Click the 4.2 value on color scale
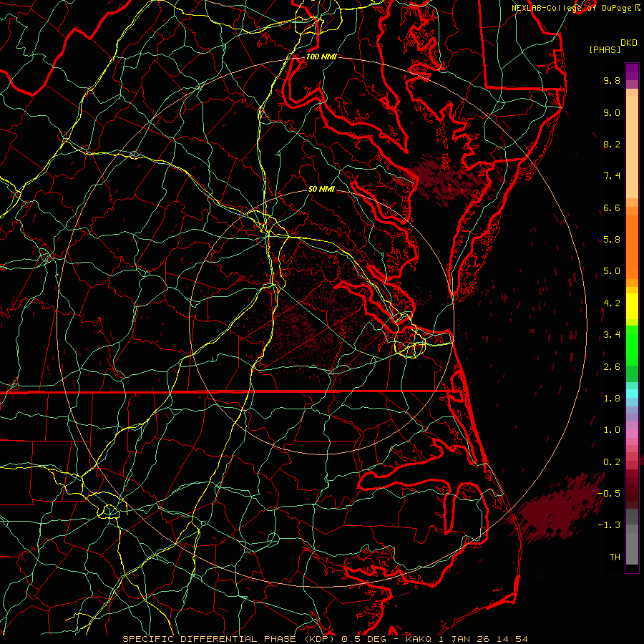Viewport: 644px width, 644px height. (612, 303)
